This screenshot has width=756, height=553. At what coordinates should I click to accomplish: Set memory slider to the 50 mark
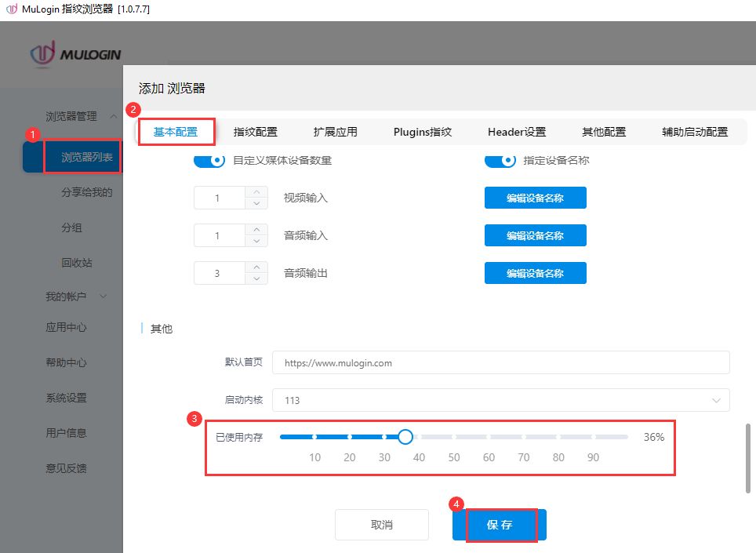tap(454, 437)
